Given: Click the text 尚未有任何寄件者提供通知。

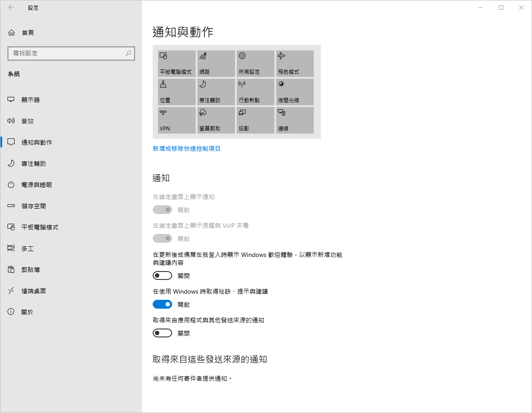Looking at the screenshot, I should (193, 379).
